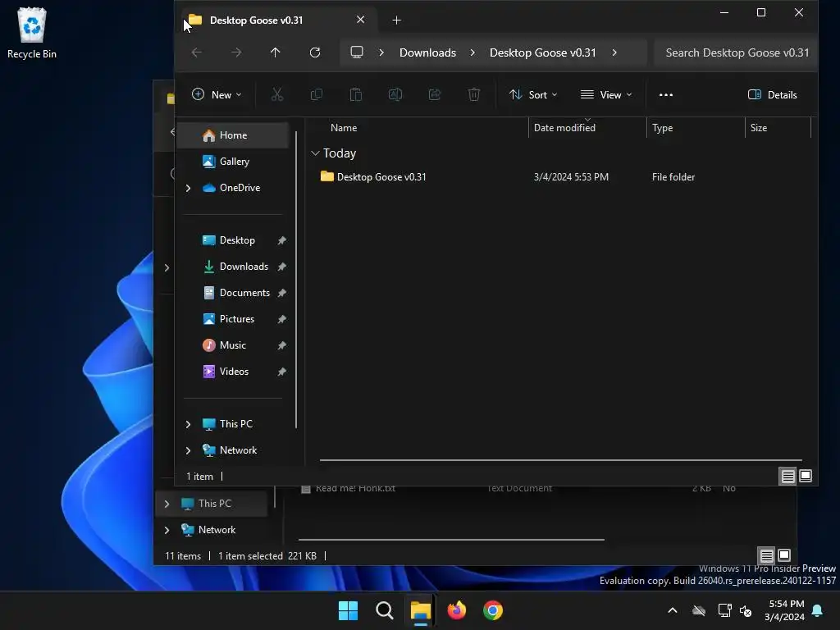Go up one folder level arrow

(276, 52)
